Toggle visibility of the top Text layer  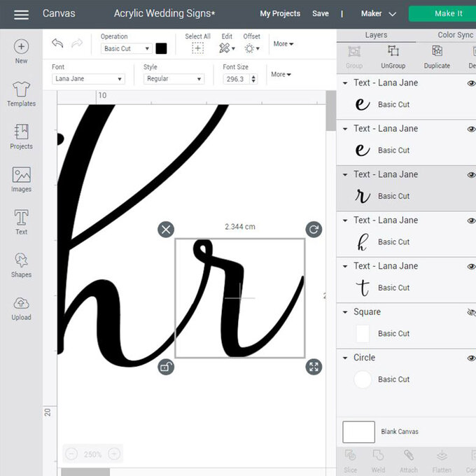[x=471, y=83]
